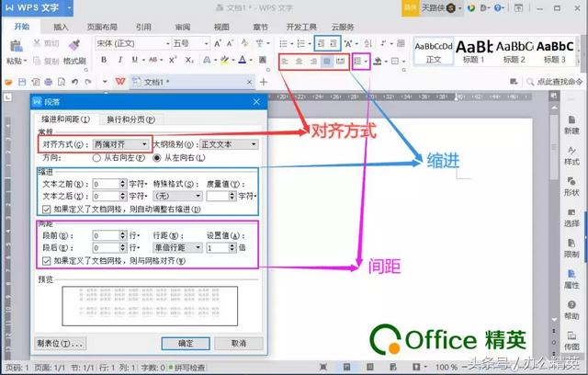Toggle 拼写检查 in status bar
The image size is (588, 375).
click(x=187, y=368)
